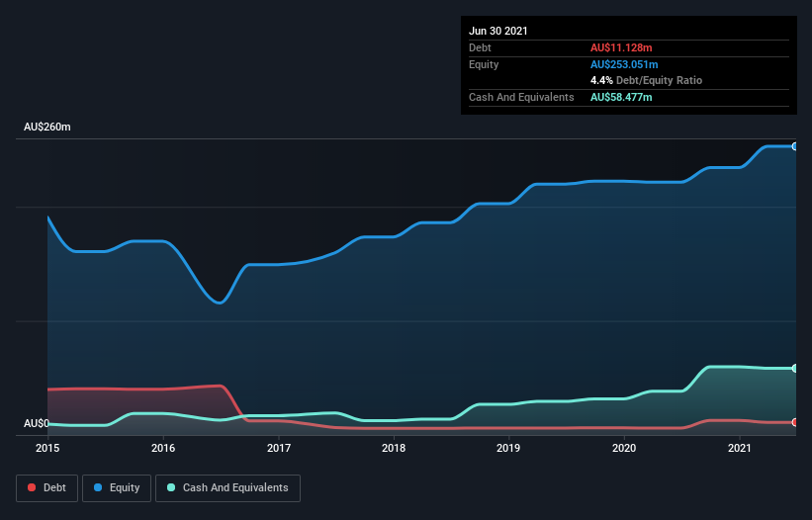Click the Debt label in the tooltip

click(480, 47)
